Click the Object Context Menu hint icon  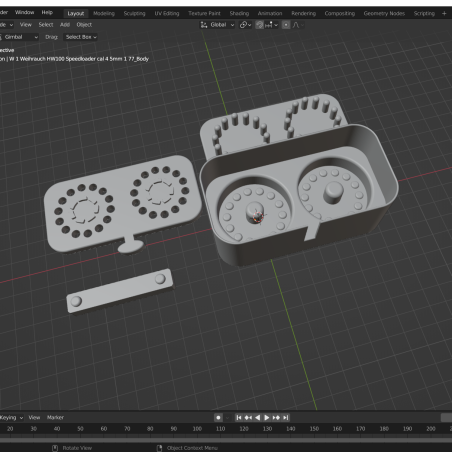point(159,448)
